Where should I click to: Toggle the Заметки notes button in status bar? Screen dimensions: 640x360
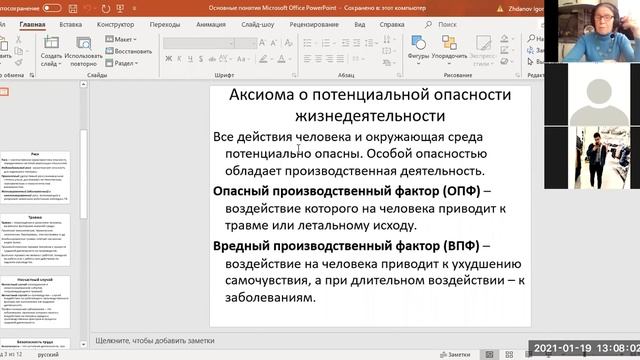point(455,355)
